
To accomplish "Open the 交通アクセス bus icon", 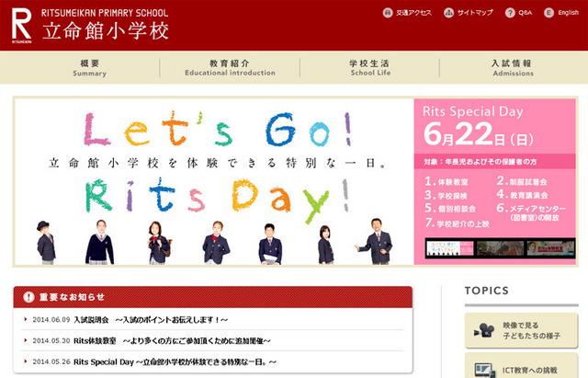I will point(388,13).
